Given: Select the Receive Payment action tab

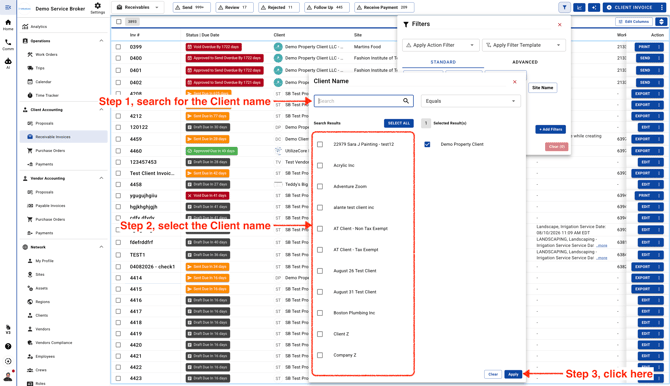Looking at the screenshot, I should 384,7.
